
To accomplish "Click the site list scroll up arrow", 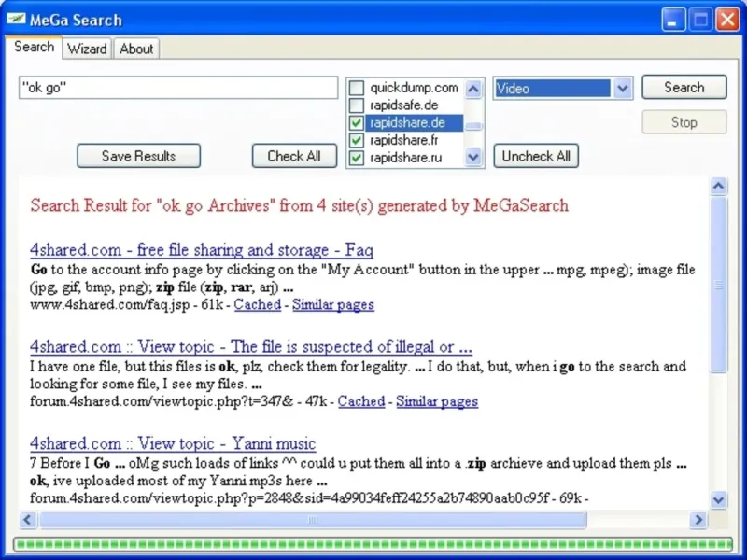I will tap(473, 89).
